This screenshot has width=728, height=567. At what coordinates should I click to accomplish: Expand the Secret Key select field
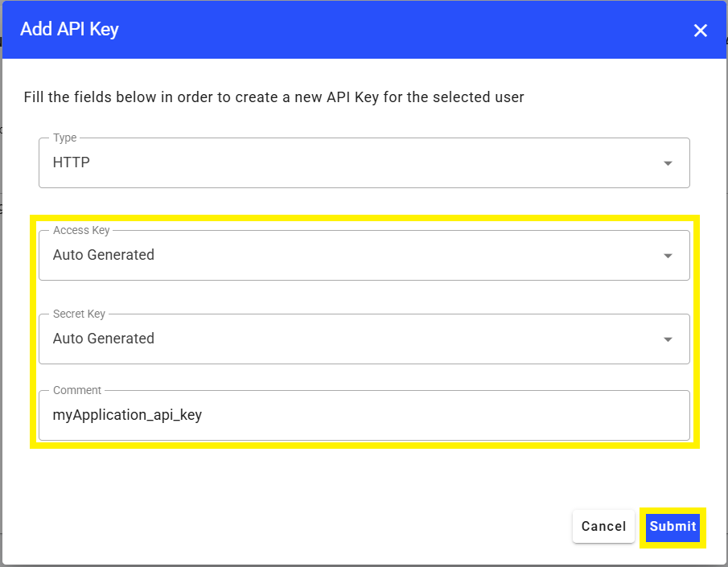coord(364,339)
